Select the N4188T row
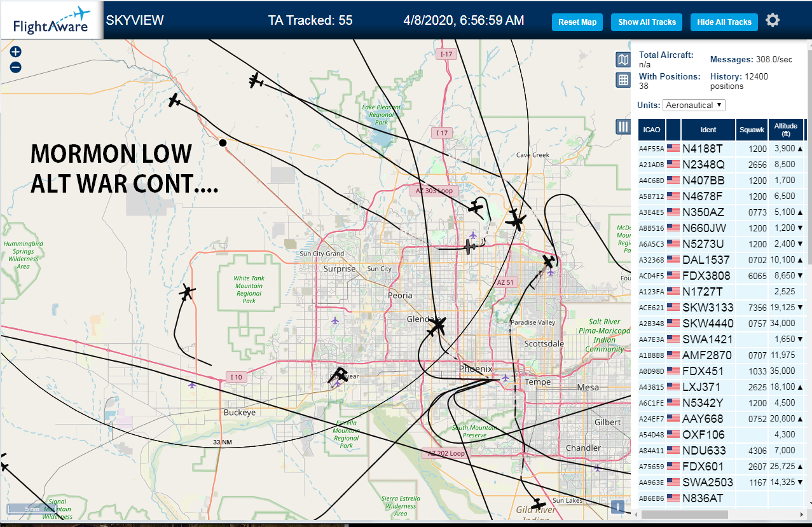 coord(722,149)
